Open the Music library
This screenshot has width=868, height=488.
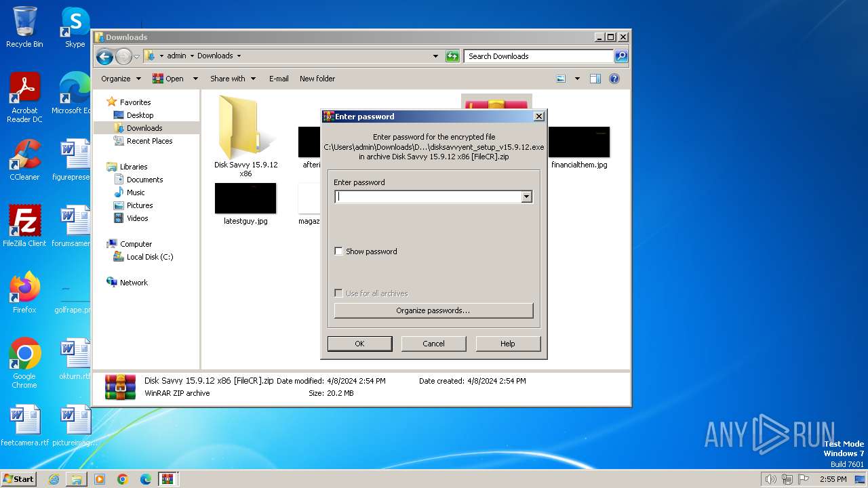pos(136,192)
